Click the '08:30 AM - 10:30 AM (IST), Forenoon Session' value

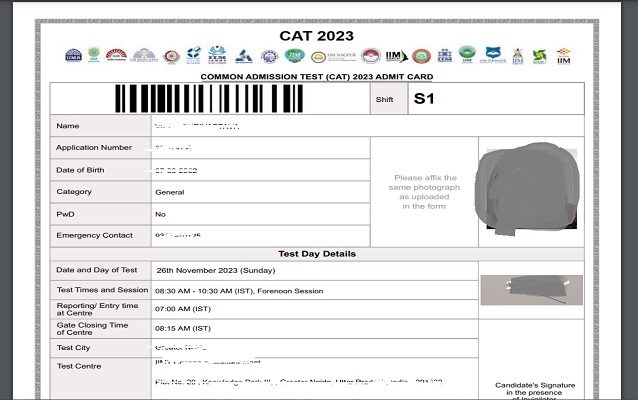tap(239, 291)
